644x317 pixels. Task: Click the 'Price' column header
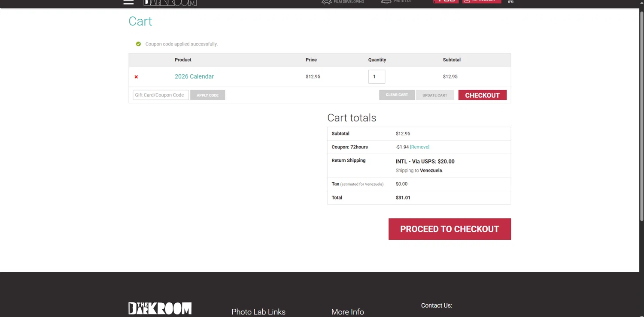coord(311,60)
